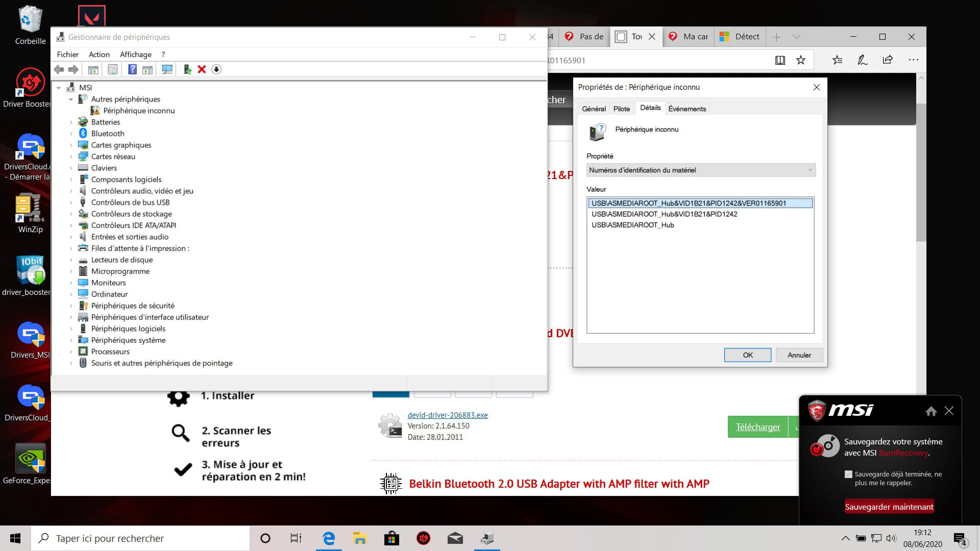Open a new Edge tab with plus button

pos(776,37)
